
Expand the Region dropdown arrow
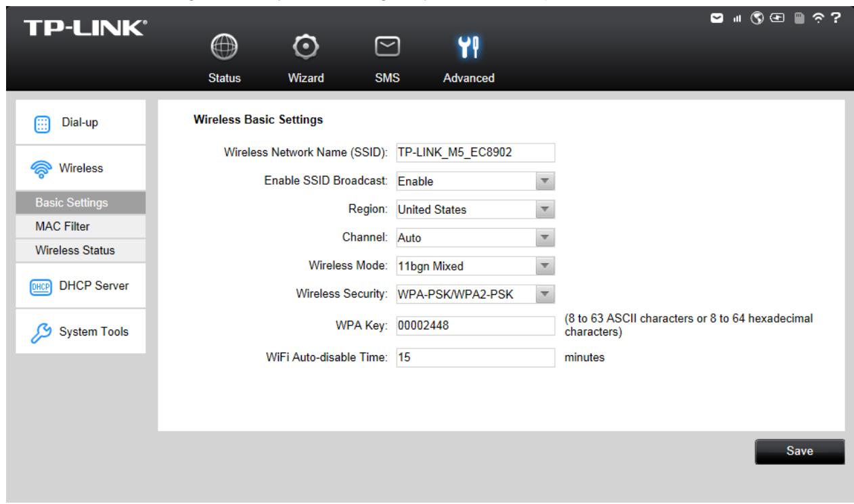click(543, 210)
